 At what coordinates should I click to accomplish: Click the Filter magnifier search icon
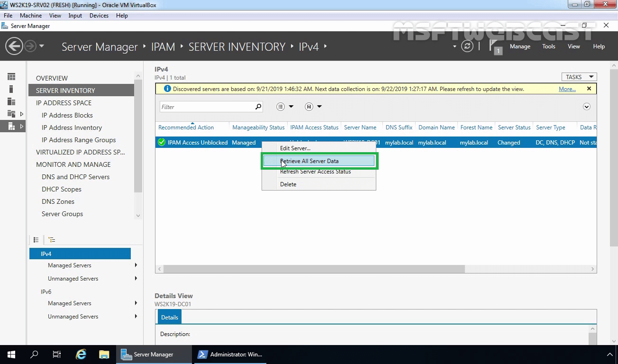coord(258,107)
